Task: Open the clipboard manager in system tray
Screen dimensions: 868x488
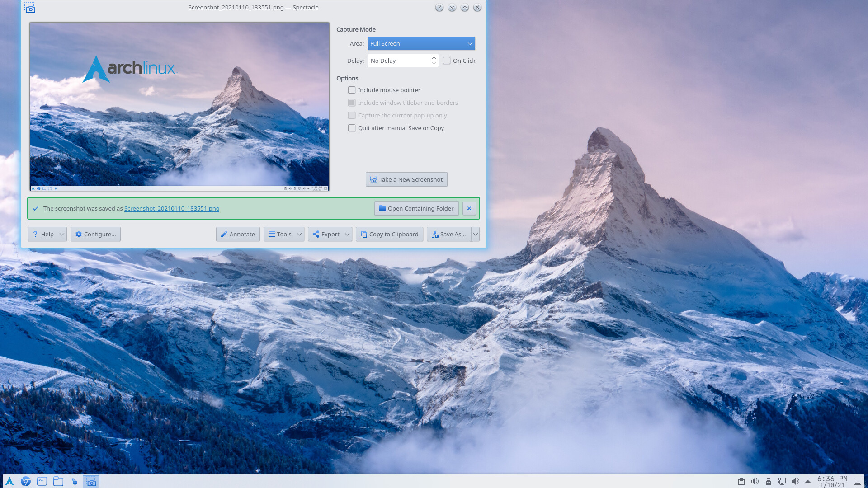Action: [742, 482]
